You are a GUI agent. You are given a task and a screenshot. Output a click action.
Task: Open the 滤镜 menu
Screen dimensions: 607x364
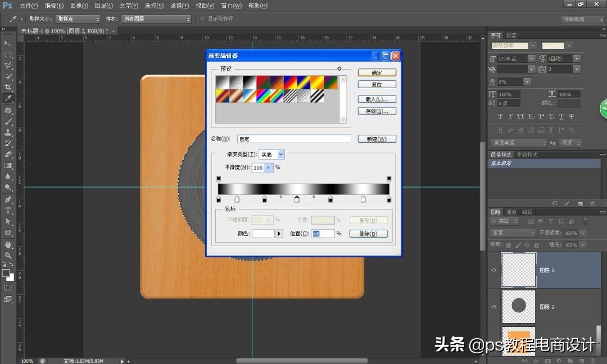pyautogui.click(x=179, y=6)
